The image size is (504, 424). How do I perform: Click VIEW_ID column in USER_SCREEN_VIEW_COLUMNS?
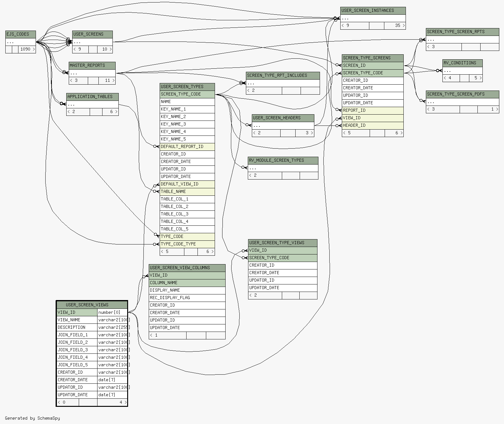coord(187,275)
